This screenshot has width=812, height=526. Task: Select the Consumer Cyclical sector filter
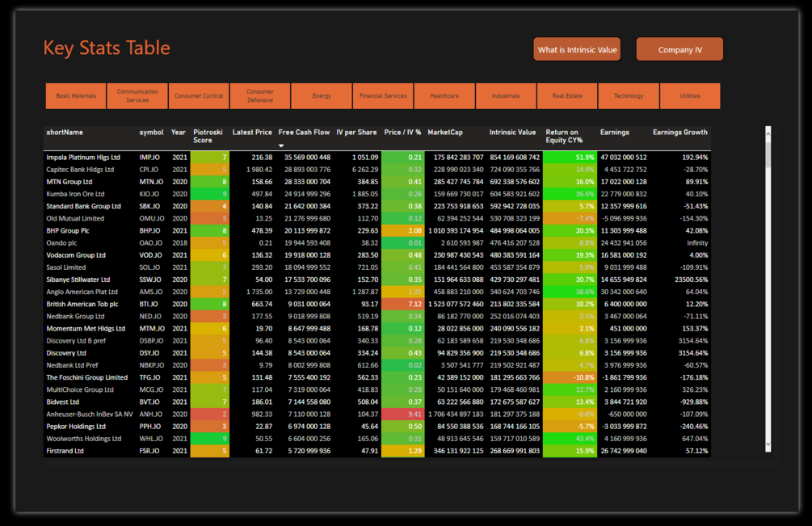[x=199, y=96]
